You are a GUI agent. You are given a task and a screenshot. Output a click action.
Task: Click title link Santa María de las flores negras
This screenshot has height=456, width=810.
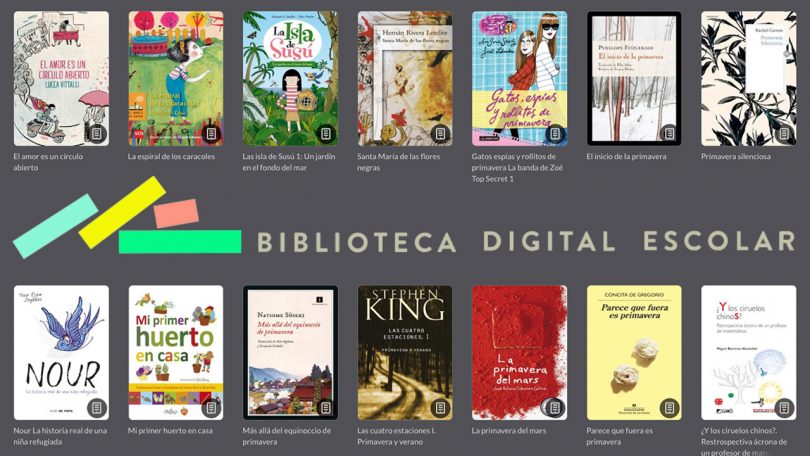398,162
